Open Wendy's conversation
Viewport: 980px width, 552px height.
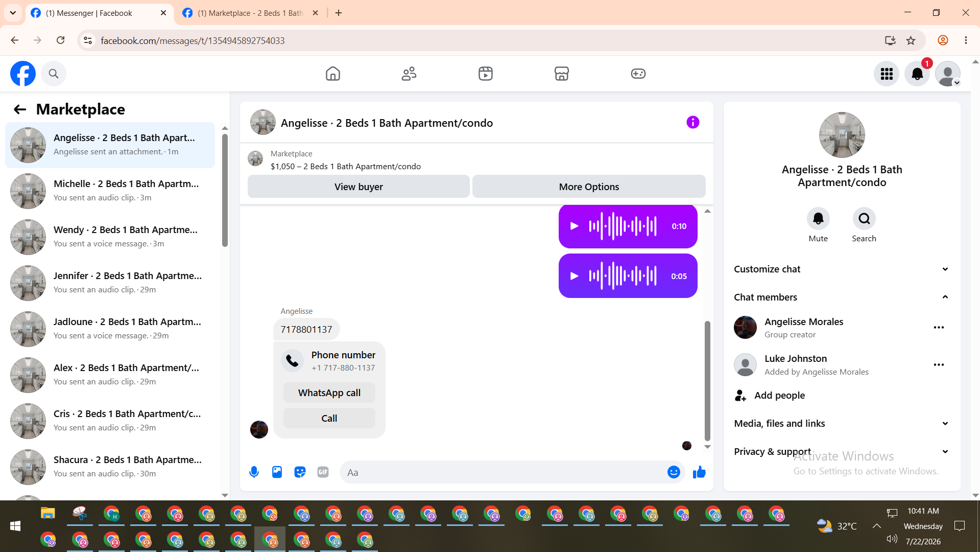(x=110, y=237)
